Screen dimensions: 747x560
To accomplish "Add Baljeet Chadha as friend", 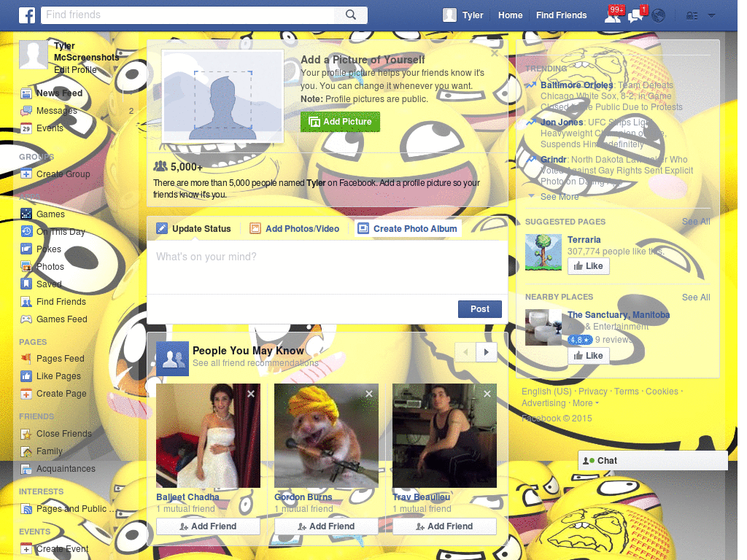I will tap(208, 526).
